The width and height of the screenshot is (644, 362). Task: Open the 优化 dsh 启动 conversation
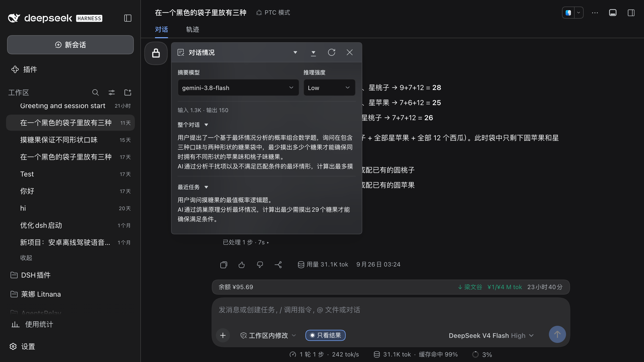[x=70, y=225]
